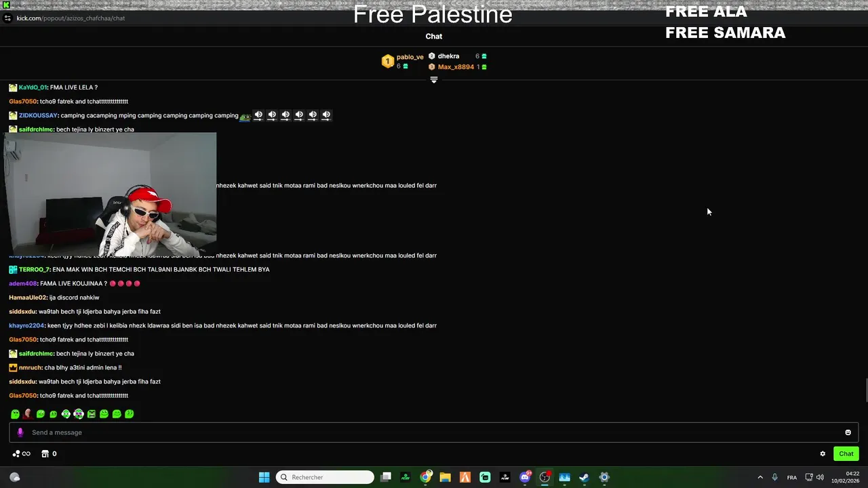Click username nmruch

coord(31,368)
